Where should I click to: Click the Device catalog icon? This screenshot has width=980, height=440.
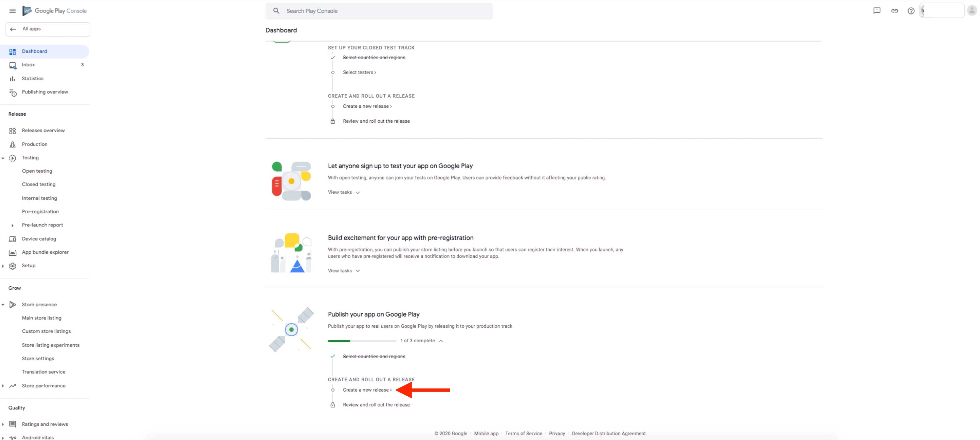tap(13, 239)
